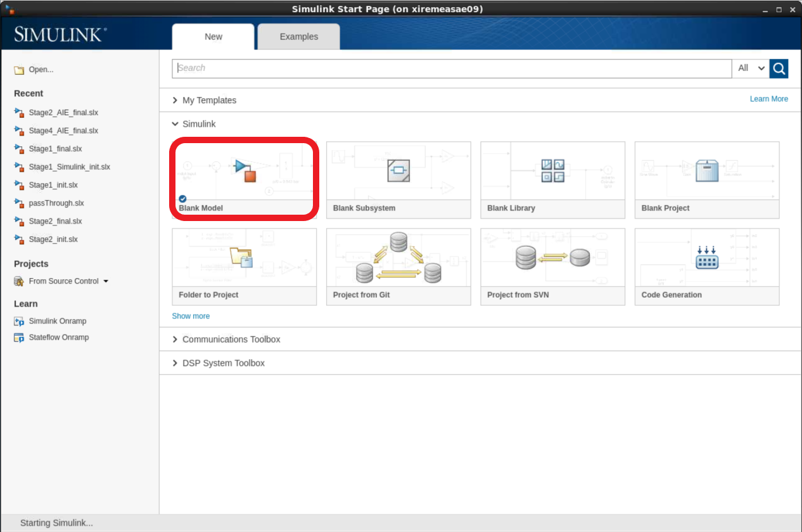Click the Blank Subsystem template icon
The height and width of the screenshot is (532, 802).
(x=398, y=170)
